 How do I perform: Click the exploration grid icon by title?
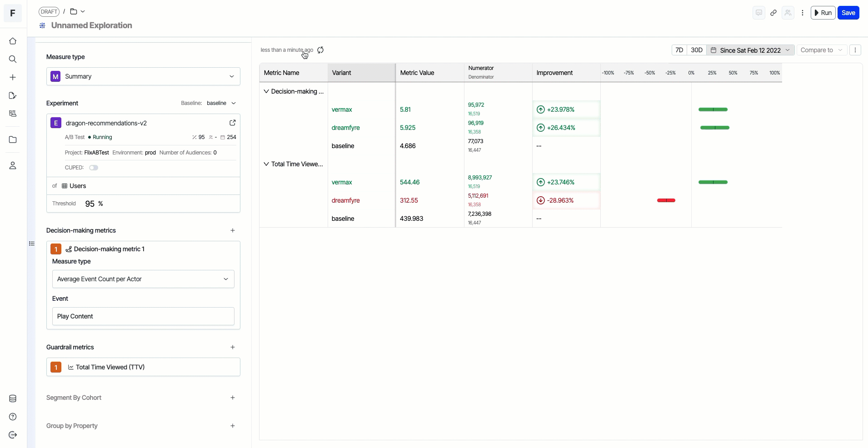pos(42,25)
